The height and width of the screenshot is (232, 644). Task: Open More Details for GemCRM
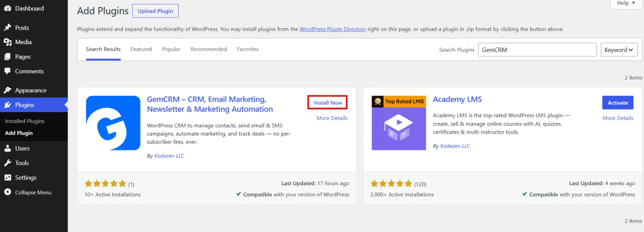[332, 118]
